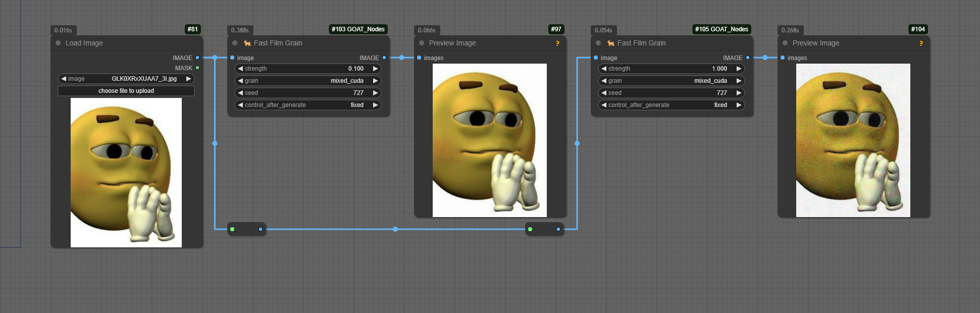The height and width of the screenshot is (313, 980).
Task: Click the green input dot of the left reroute node
Action: (x=232, y=229)
